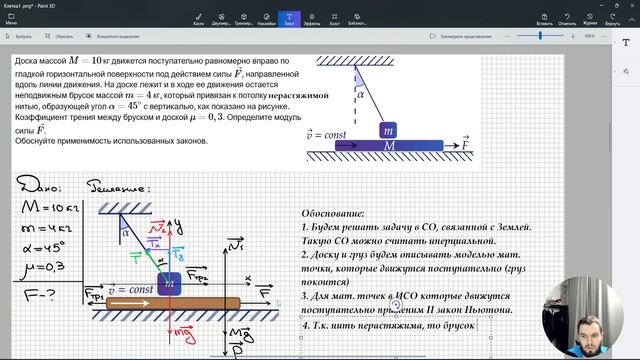Click the rotation handle above the text box
640x360 pixels.
(396, 304)
